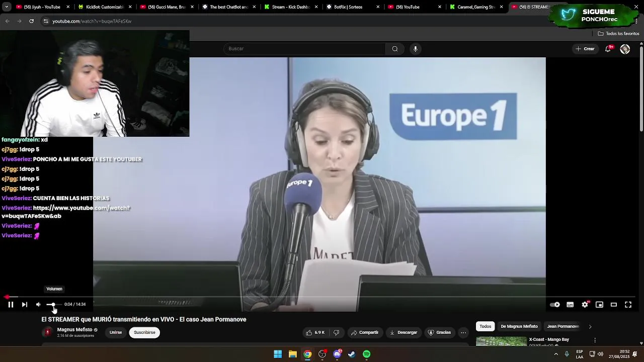Open the Crear menu
This screenshot has width=644, height=362.
pyautogui.click(x=585, y=49)
